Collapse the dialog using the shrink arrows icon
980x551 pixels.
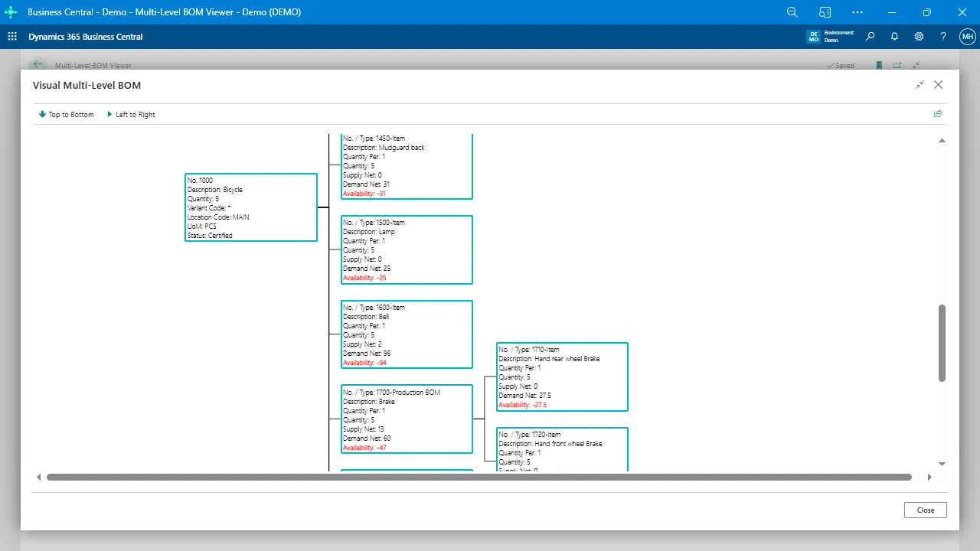point(920,85)
